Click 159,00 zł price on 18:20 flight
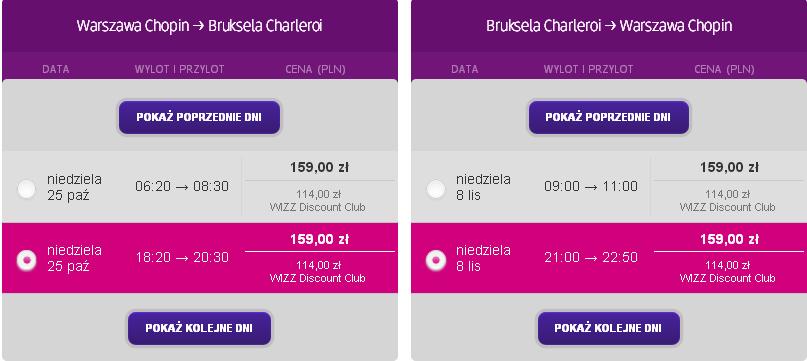807x361 pixels. pyautogui.click(x=319, y=239)
